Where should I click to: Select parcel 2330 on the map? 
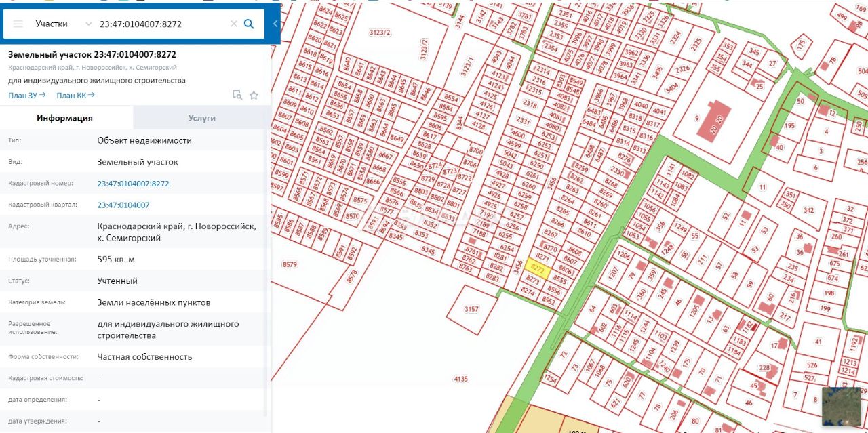coord(617,171)
